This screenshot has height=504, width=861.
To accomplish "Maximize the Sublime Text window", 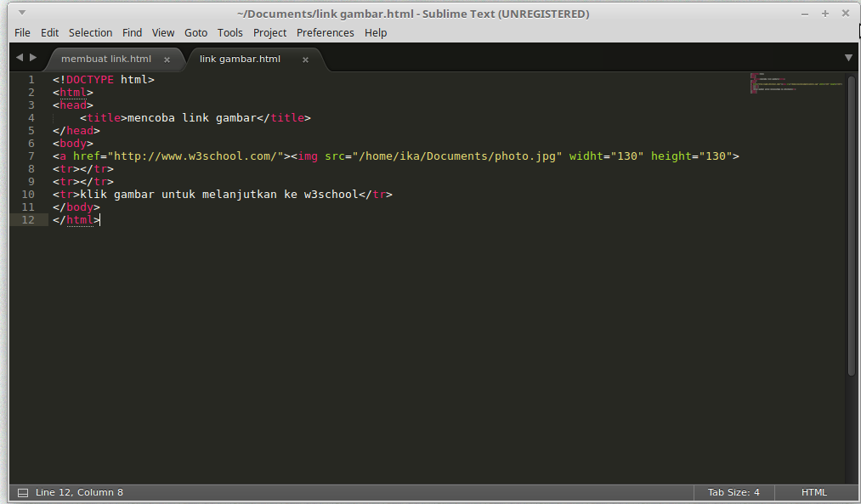I will (x=824, y=14).
